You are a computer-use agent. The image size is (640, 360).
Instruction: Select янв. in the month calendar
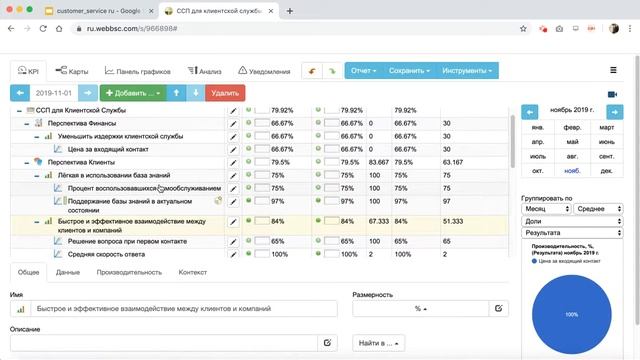tap(538, 127)
